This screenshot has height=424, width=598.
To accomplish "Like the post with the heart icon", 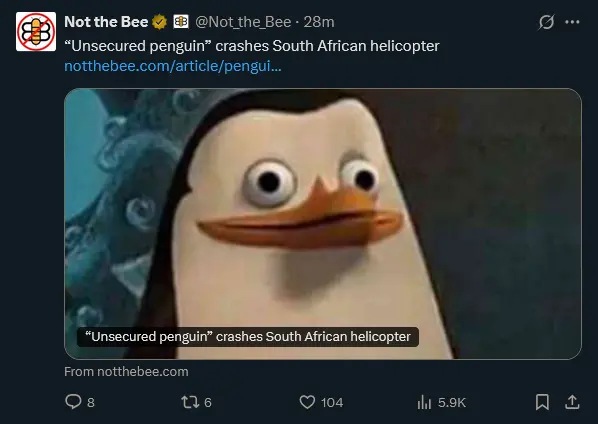I will (x=307, y=402).
